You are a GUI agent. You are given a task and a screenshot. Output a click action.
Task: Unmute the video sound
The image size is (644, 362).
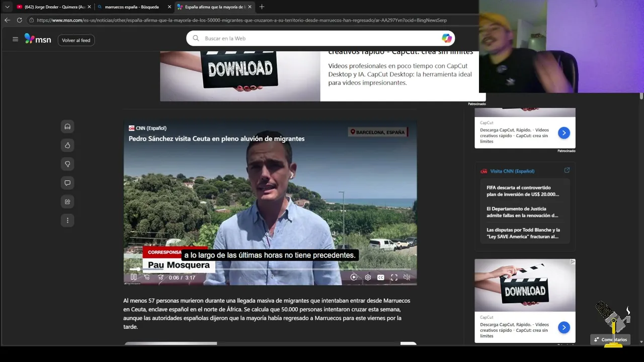point(407,277)
